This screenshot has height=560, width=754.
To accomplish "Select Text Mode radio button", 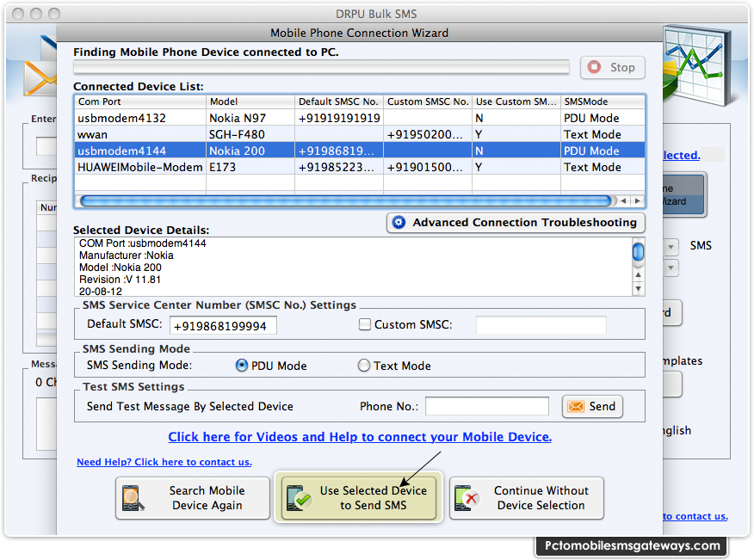I will [364, 366].
